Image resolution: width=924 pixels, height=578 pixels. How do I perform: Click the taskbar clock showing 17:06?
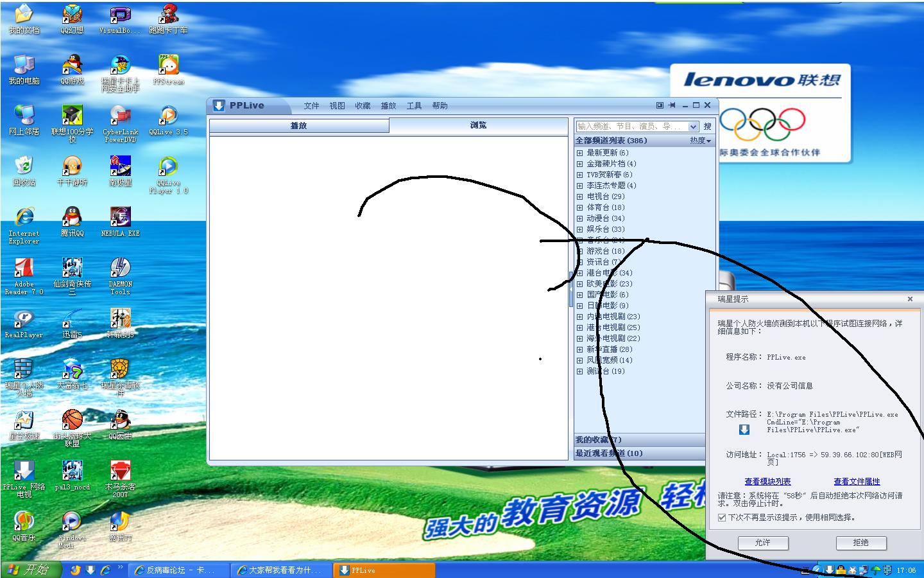[x=906, y=570]
